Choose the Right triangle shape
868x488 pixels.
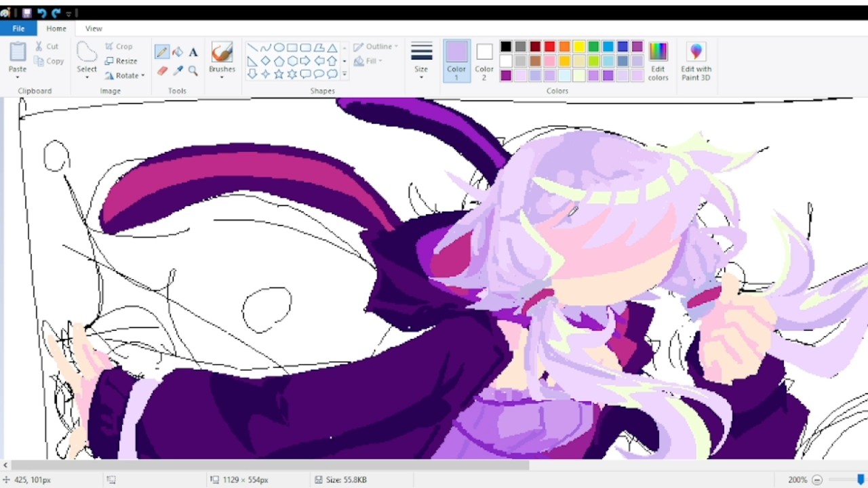coord(252,61)
